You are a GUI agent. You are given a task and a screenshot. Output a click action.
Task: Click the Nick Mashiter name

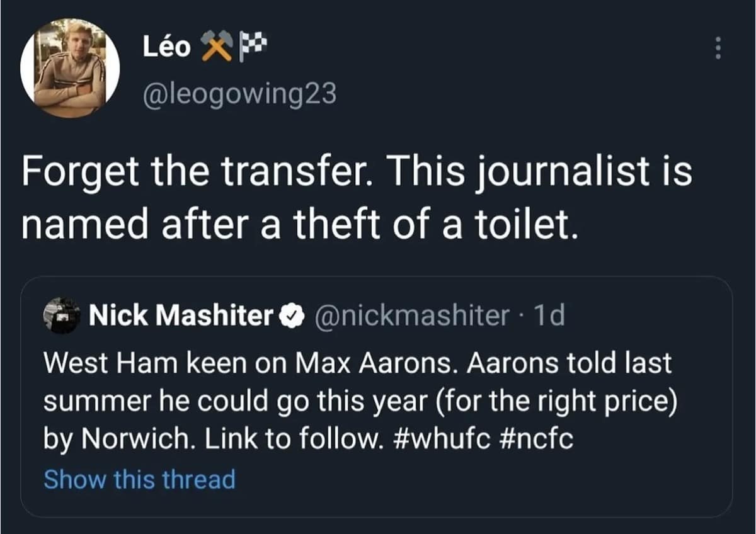tap(180, 316)
